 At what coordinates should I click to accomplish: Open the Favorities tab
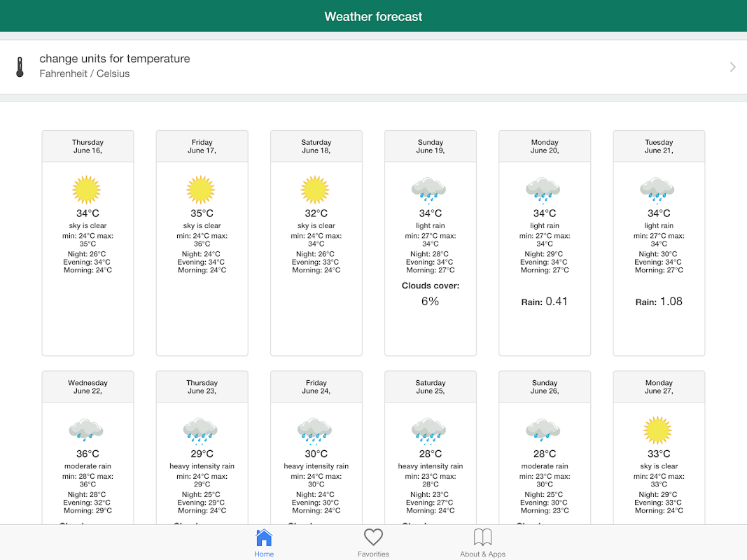[374, 543]
